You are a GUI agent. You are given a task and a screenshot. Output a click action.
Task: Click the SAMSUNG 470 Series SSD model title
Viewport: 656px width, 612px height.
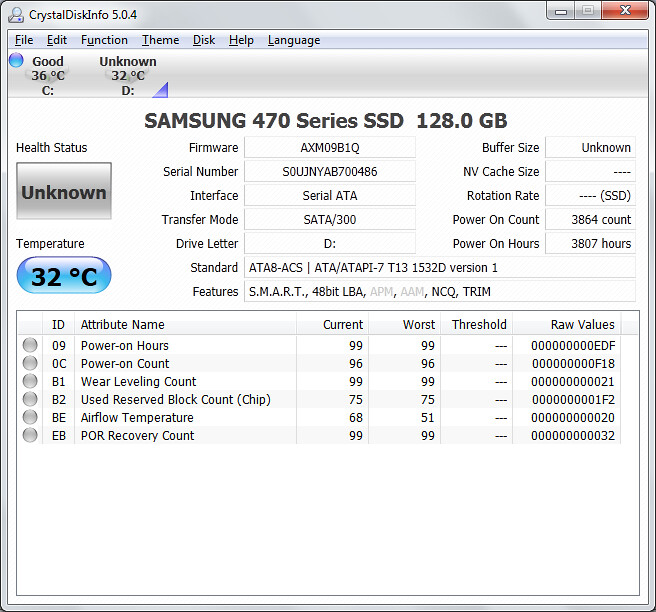pyautogui.click(x=325, y=121)
